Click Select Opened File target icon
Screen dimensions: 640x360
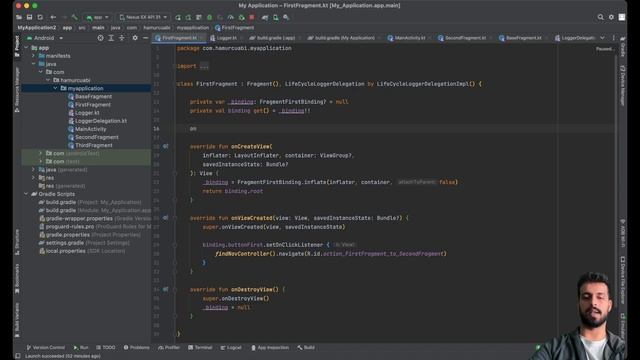100,38
